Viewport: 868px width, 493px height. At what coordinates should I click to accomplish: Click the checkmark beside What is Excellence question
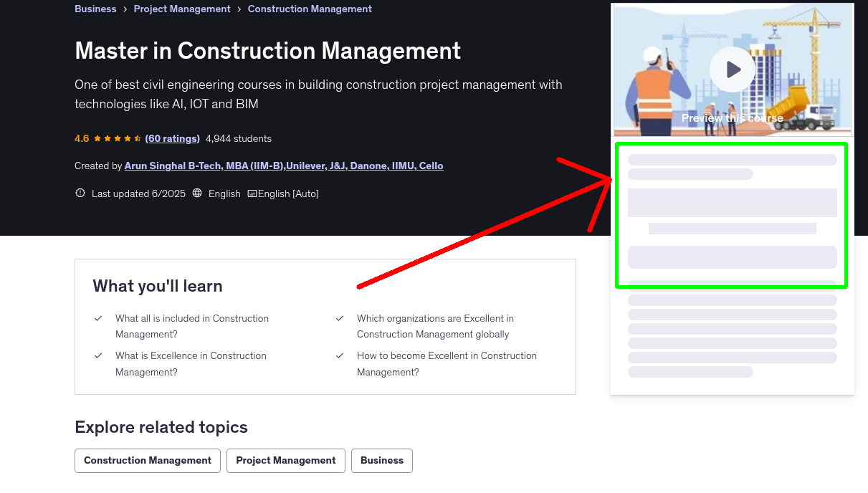(98, 355)
